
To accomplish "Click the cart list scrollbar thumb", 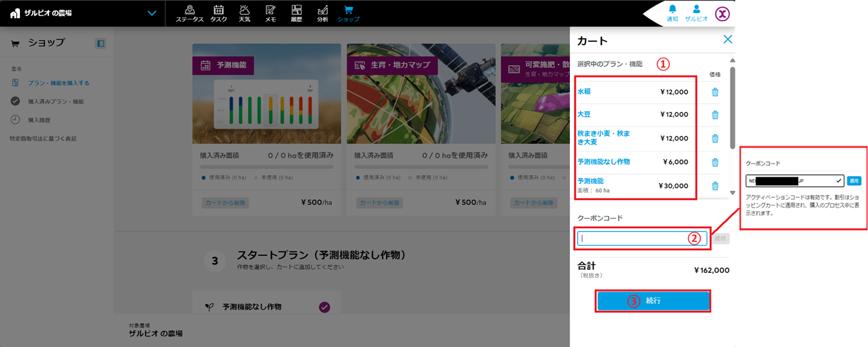I will (732, 108).
